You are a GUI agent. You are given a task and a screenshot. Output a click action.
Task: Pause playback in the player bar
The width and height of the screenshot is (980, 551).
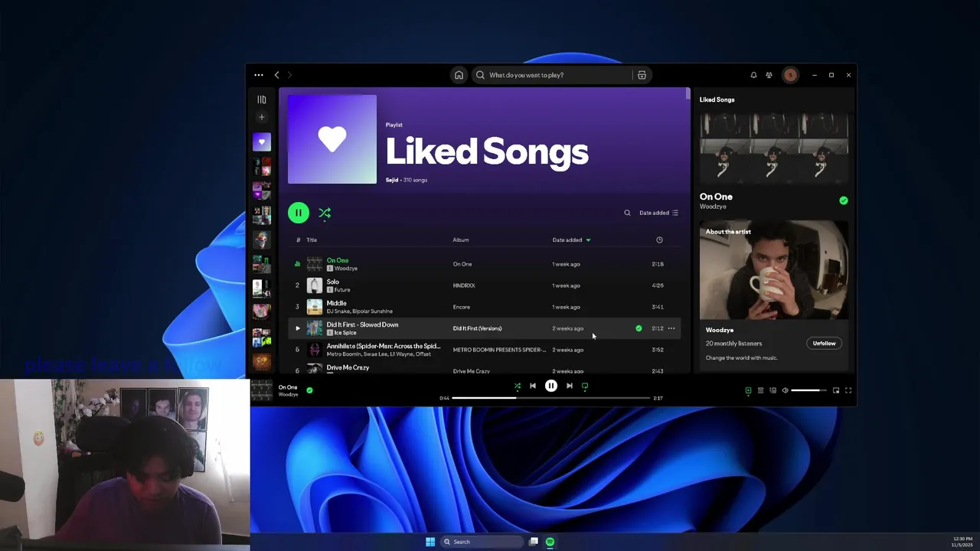pyautogui.click(x=551, y=386)
